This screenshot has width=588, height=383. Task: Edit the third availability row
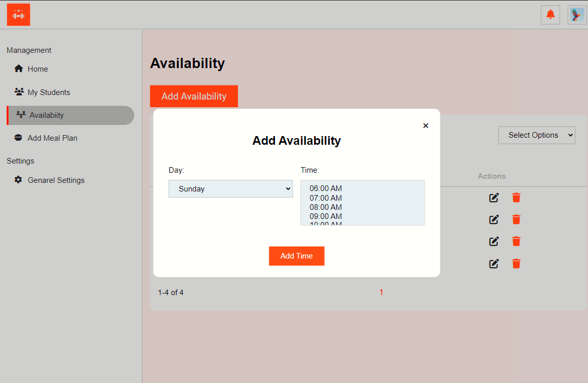494,241
